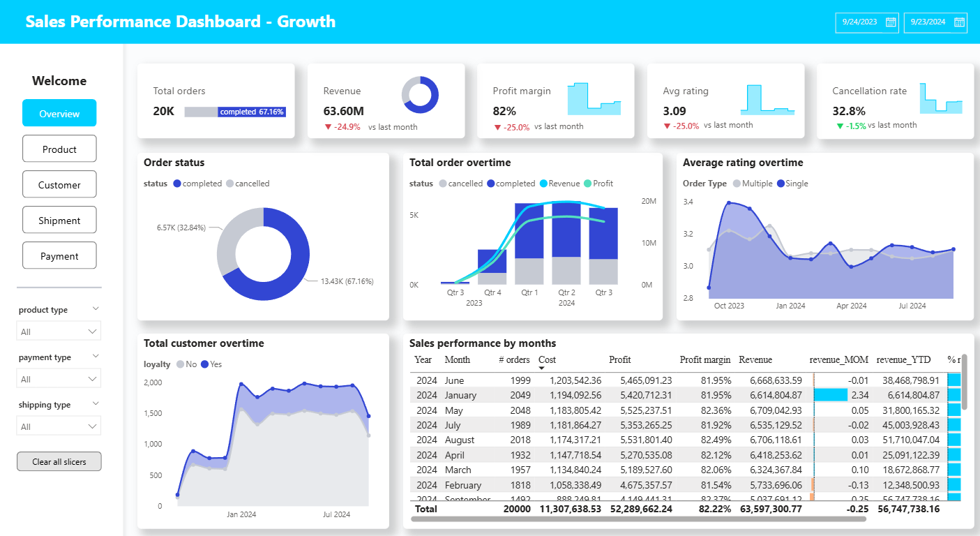Click the Avg rating sparkline chart
This screenshot has width=980, height=536.
(x=767, y=99)
